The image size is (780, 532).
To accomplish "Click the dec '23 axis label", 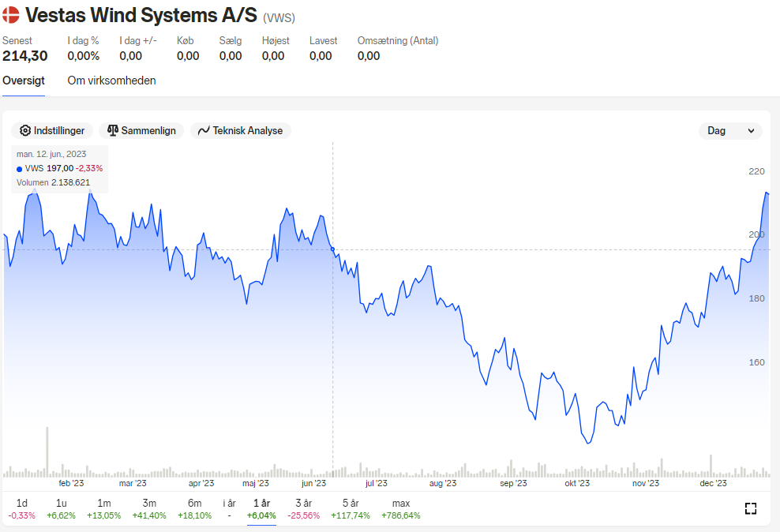I will point(713,483).
